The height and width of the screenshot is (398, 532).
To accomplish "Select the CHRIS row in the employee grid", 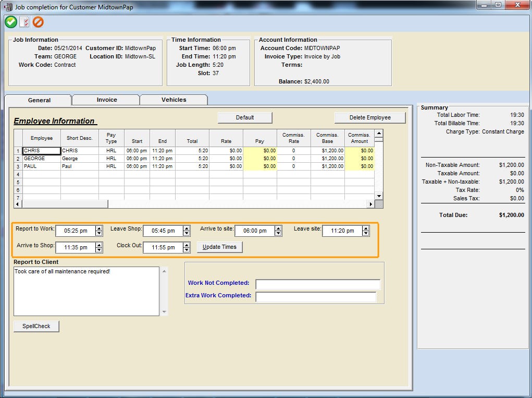I will (42, 150).
